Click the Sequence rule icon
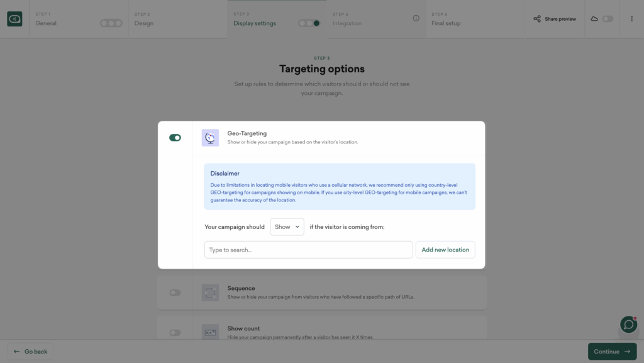Viewport: 644px width, 363px height. 210,293
